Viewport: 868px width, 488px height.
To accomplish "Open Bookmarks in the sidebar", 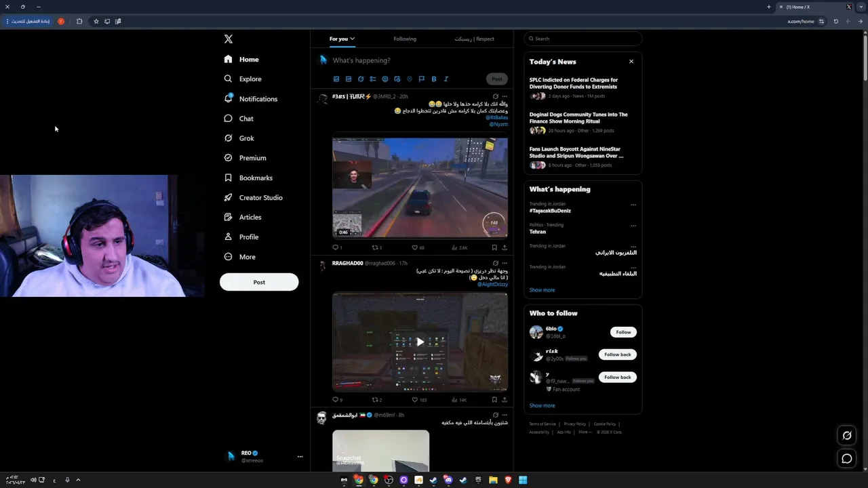I will coord(248,178).
